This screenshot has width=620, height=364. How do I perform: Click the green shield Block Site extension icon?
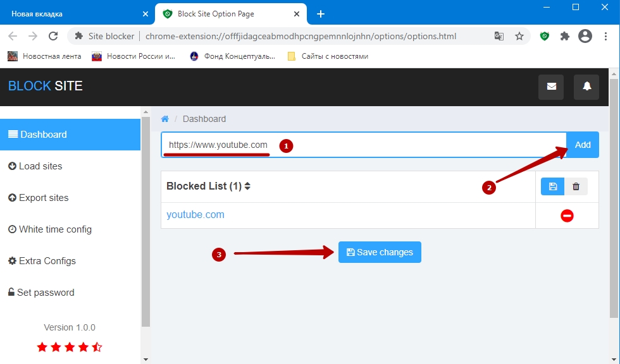(x=544, y=37)
